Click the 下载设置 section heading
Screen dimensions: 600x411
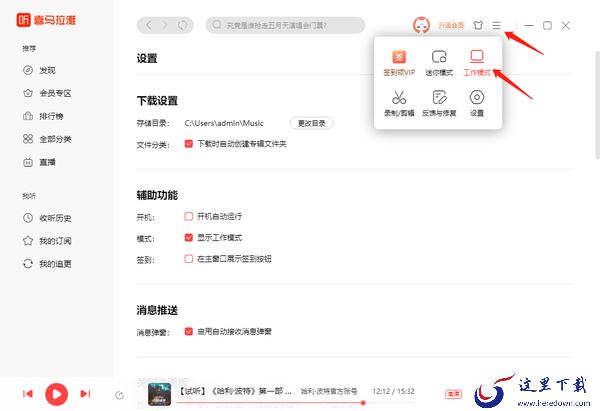pos(157,101)
